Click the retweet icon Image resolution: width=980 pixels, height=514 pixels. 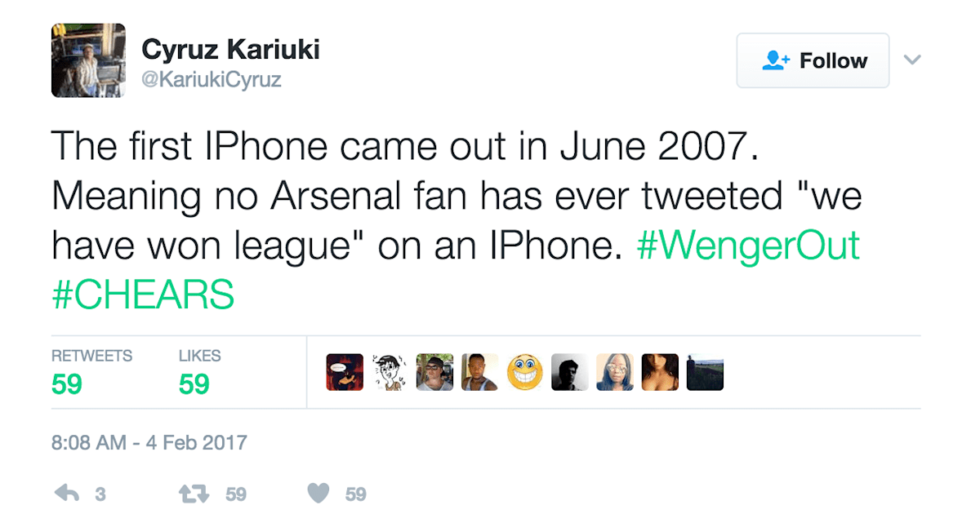click(194, 494)
